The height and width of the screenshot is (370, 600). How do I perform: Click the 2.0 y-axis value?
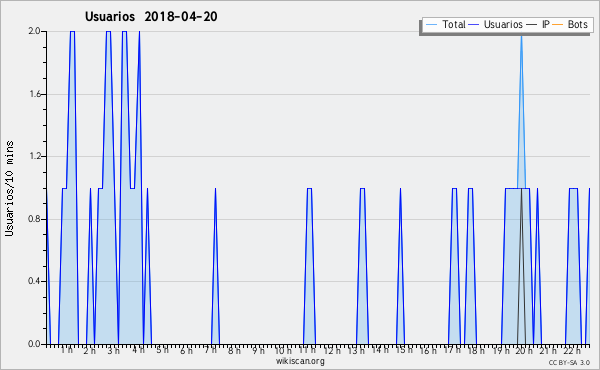click(x=34, y=31)
